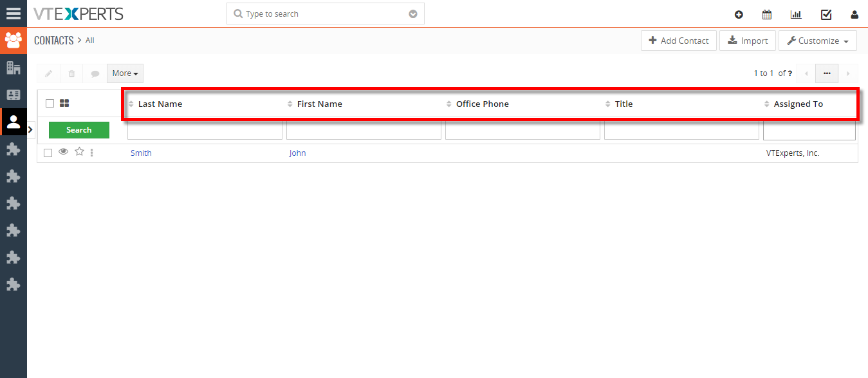Sort by Assigned To column
This screenshot has width=868, height=378.
(798, 104)
